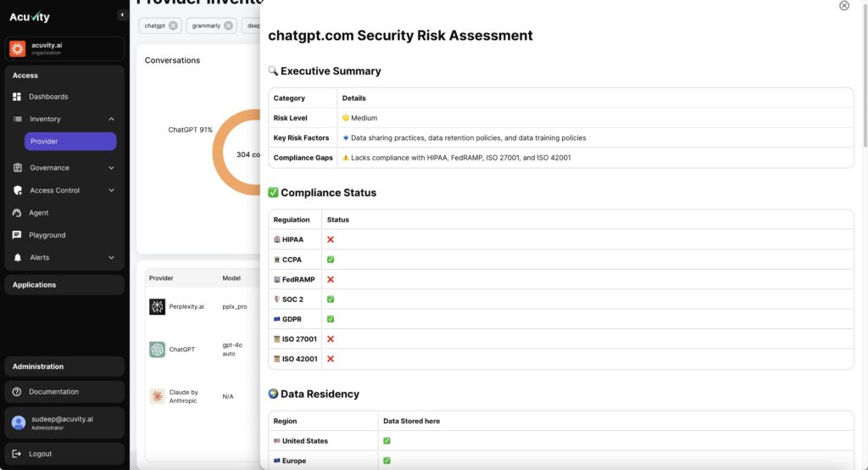
Task: Click the Europe data stored check
Action: point(387,461)
